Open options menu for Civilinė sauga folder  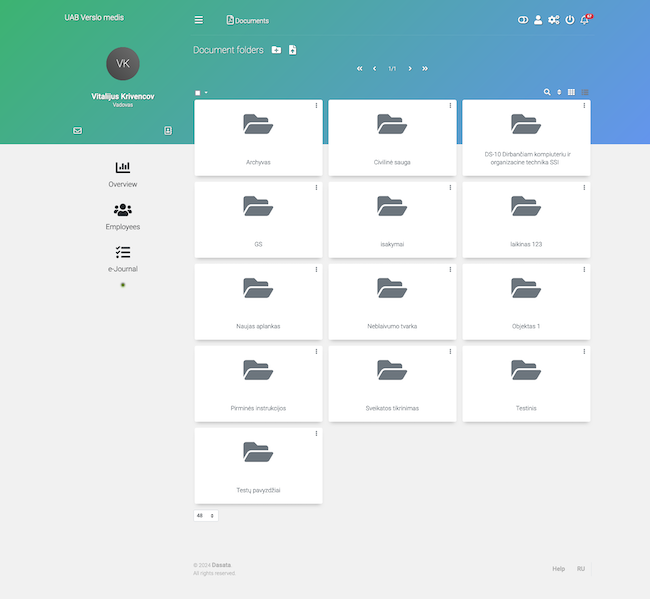click(x=450, y=106)
